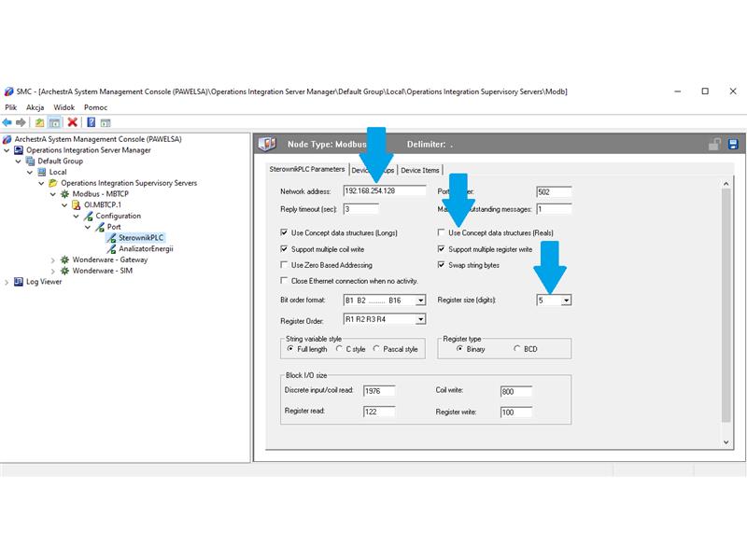Screen dimensions: 747x560
Task: Click the parameters panel scroll down arrow
Action: 726,441
